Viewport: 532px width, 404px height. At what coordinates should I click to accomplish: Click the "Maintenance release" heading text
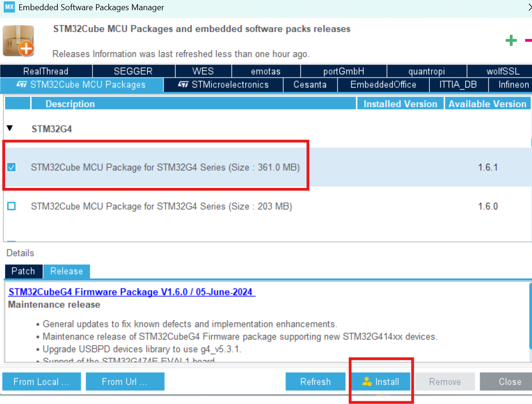54,305
